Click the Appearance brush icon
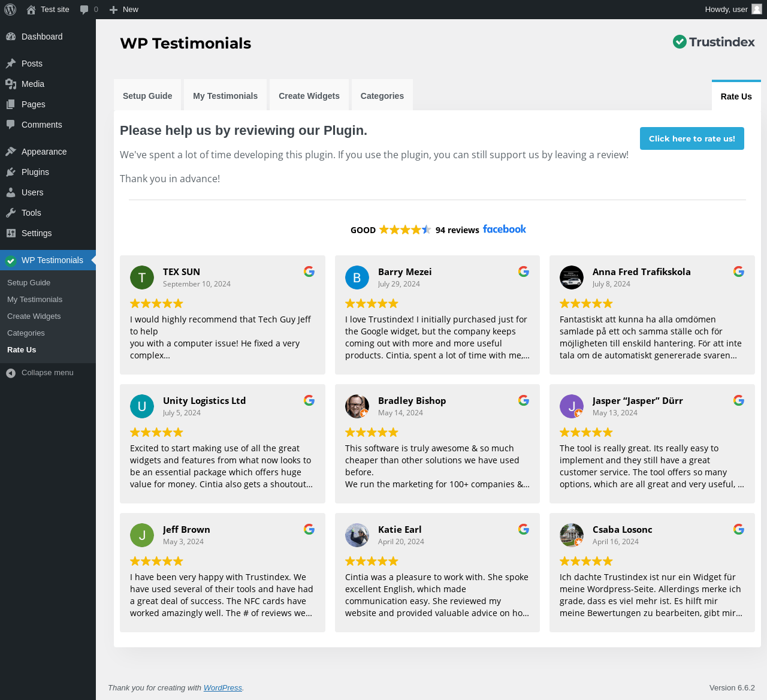The image size is (767, 700). coord(11,152)
